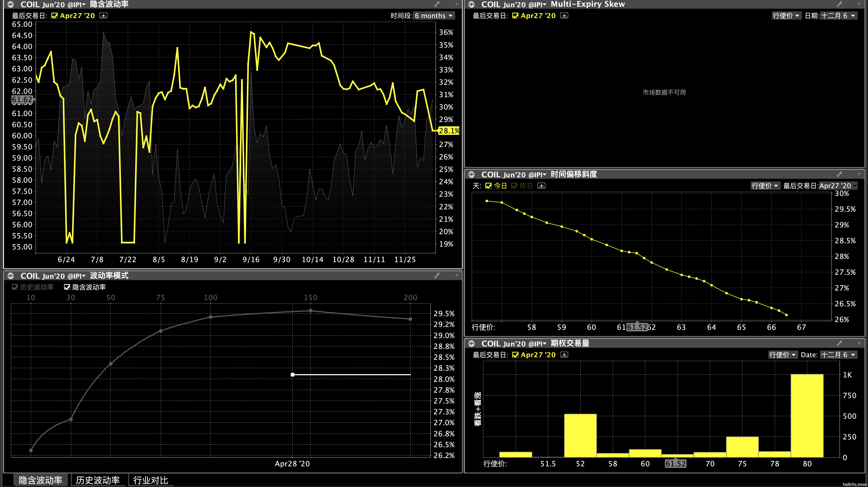Screen dimensions: 868x487
Task: Switch to the 隐含波动率 bottom tab
Action: 41,480
